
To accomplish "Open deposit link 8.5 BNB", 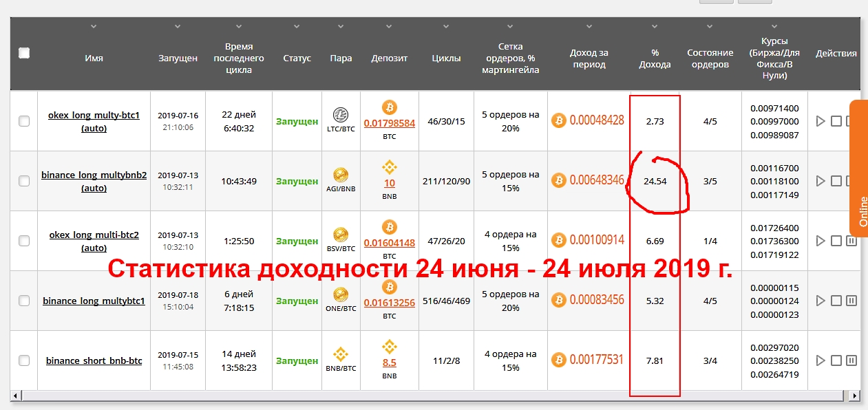I will [390, 363].
